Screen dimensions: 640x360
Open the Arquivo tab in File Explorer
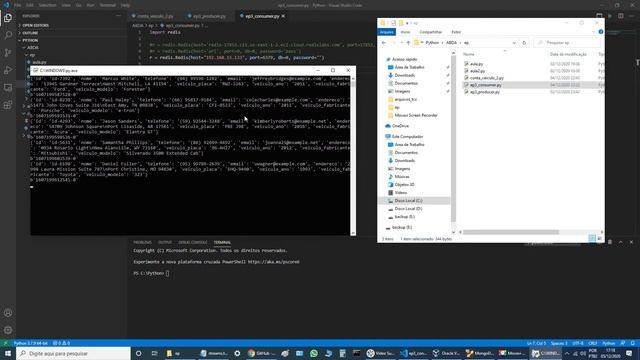387,32
